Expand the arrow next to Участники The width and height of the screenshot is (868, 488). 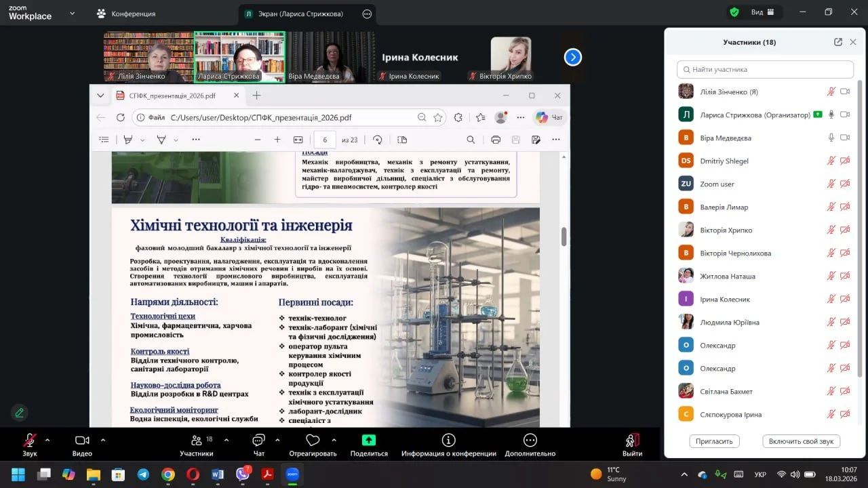[x=226, y=440]
